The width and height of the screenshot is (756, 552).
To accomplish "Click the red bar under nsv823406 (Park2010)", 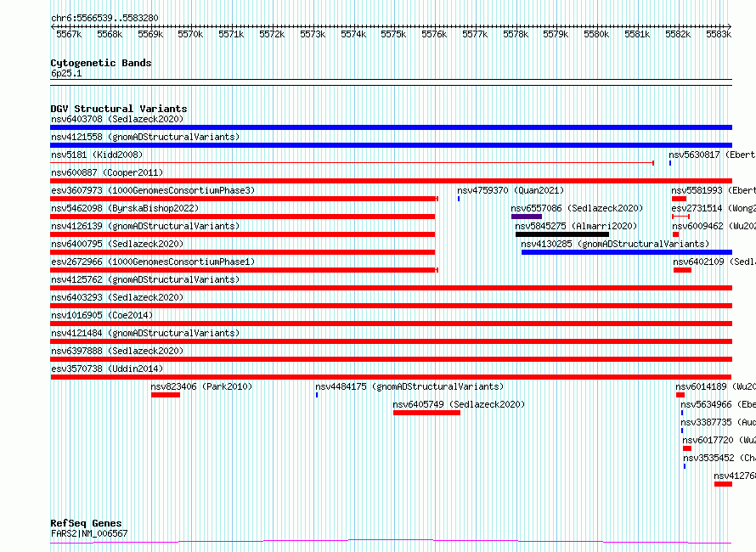I will click(166, 395).
